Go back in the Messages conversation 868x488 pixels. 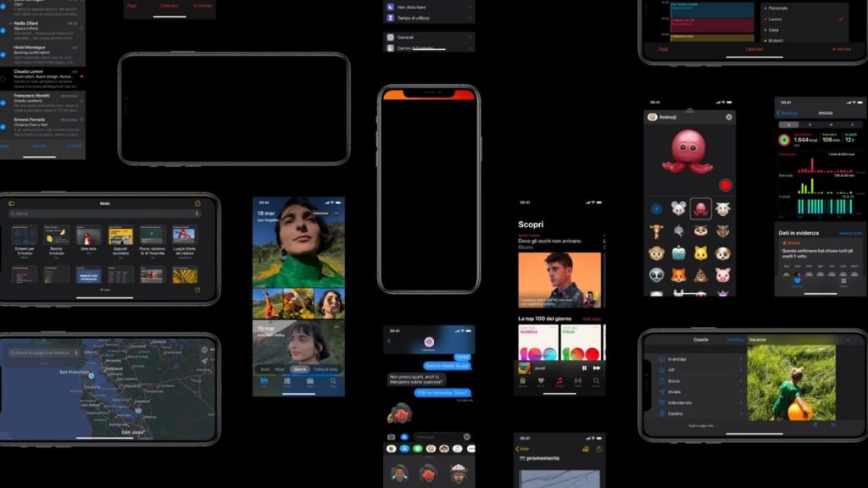click(388, 341)
